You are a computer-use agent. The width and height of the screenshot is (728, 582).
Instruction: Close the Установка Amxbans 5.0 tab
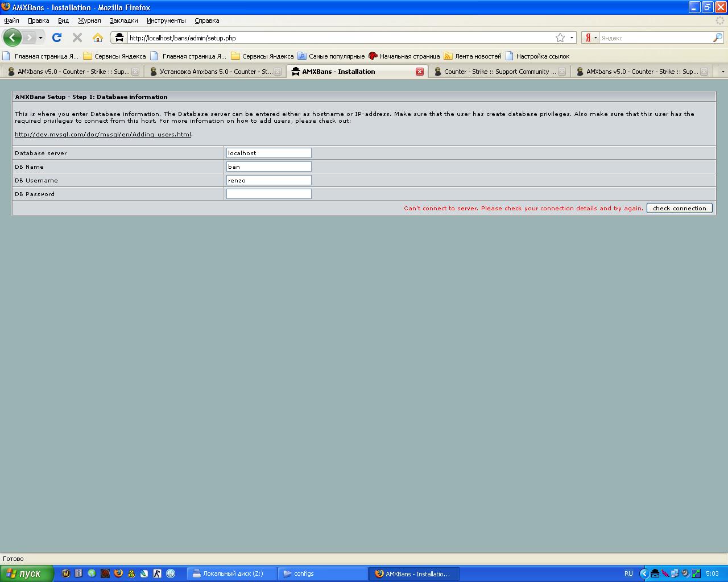[x=278, y=72]
